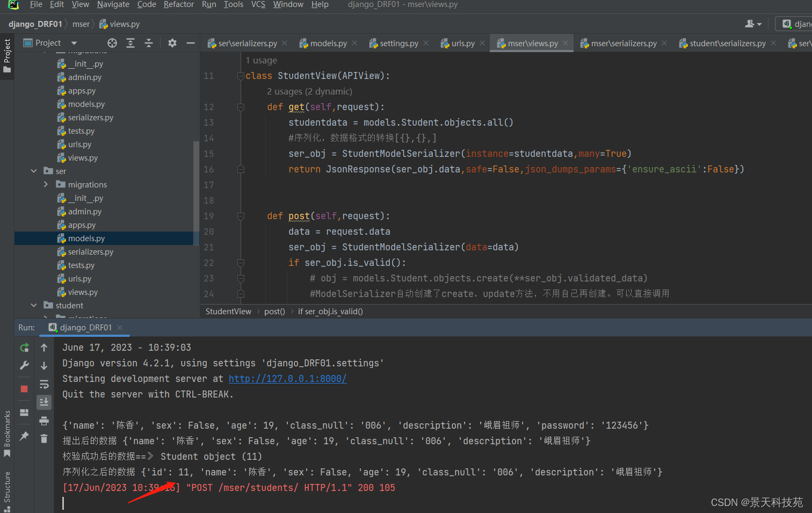Clear all console output with trash icon
812x513 pixels.
coord(44,439)
